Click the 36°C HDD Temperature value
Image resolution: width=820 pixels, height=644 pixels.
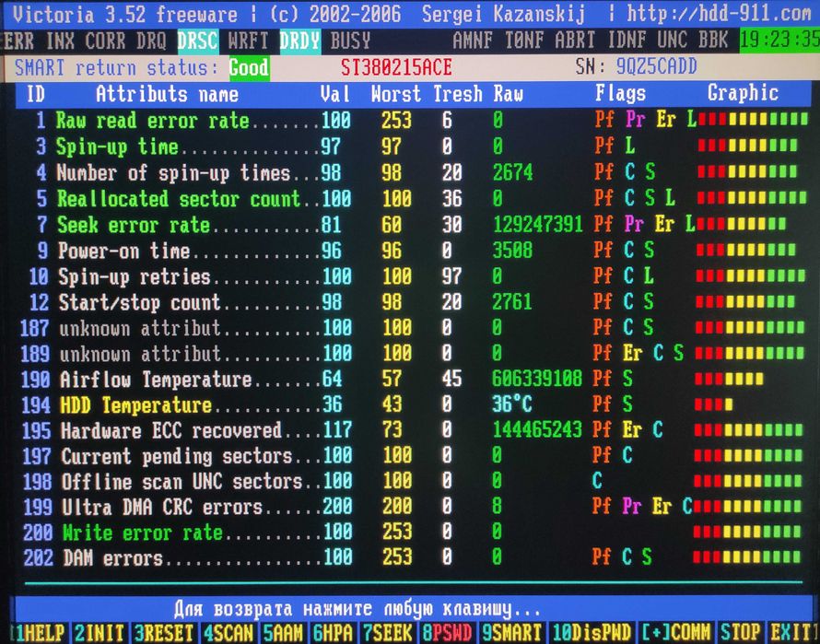click(x=512, y=404)
